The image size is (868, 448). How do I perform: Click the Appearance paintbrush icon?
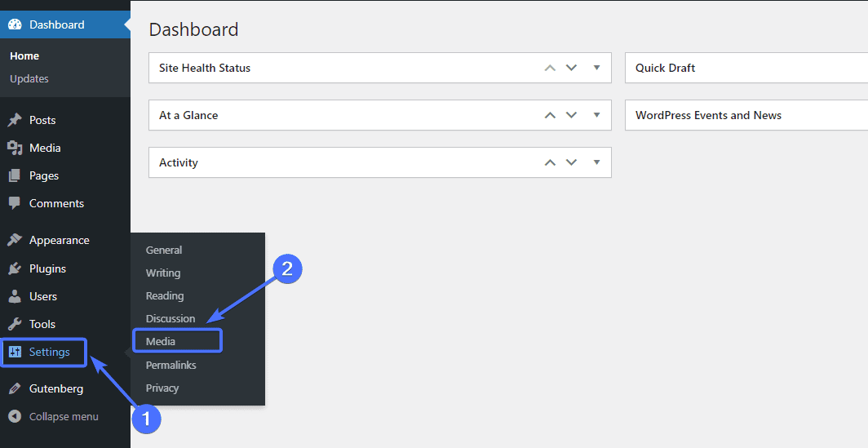coord(15,240)
